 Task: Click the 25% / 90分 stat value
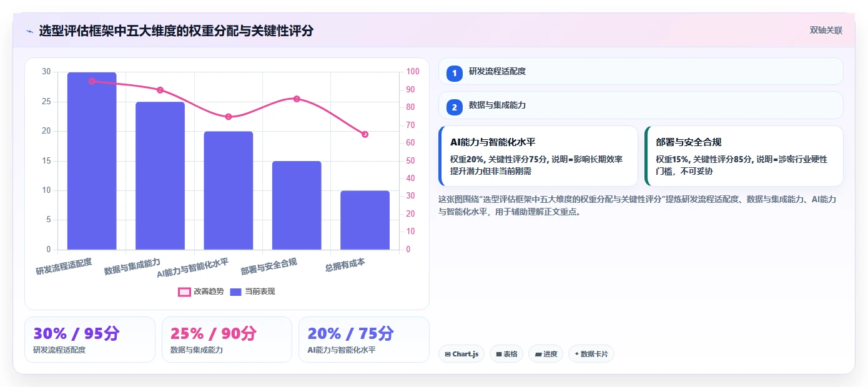(214, 333)
